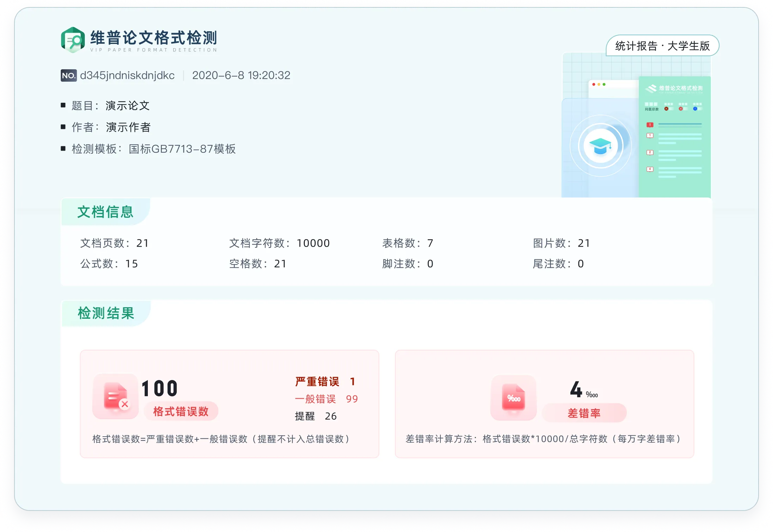Click the green hexagon magnifier logo icon
The image size is (773, 532).
point(73,40)
